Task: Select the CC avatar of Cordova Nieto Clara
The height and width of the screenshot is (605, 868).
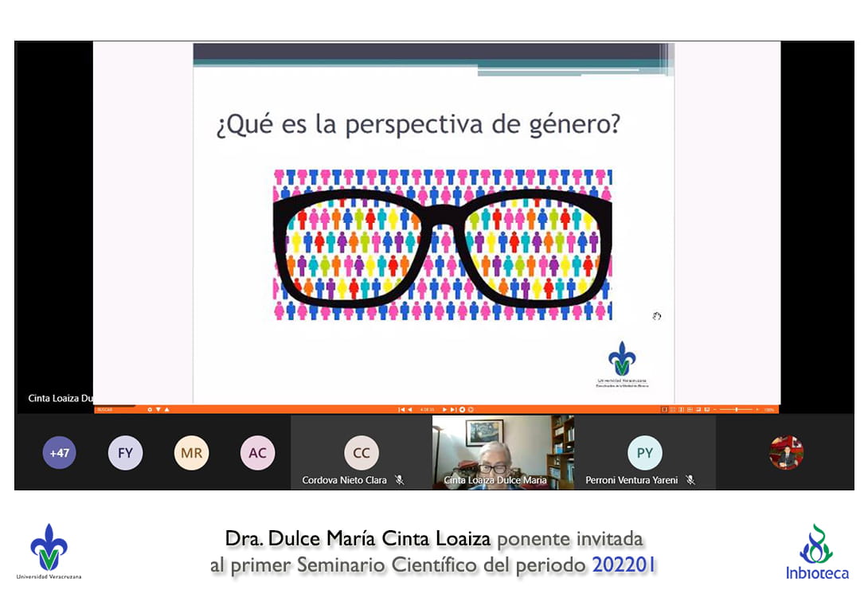Action: pyautogui.click(x=361, y=453)
